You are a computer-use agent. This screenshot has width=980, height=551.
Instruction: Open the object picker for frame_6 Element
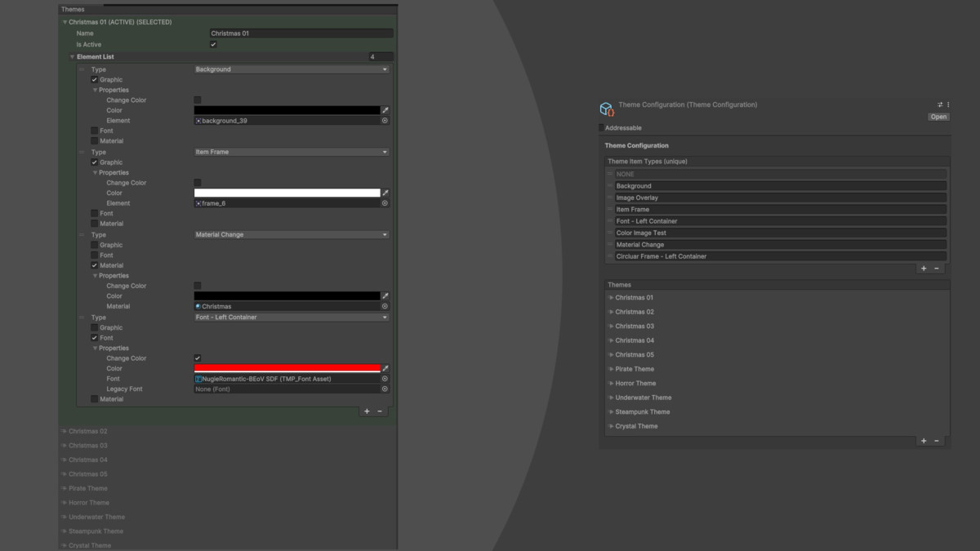[385, 202]
